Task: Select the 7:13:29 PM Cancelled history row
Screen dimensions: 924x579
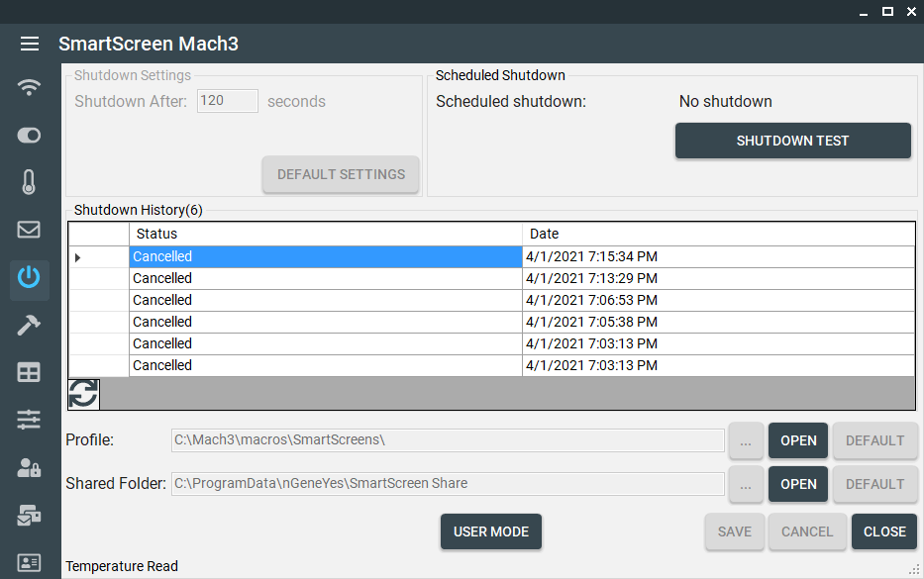Action: [x=325, y=278]
